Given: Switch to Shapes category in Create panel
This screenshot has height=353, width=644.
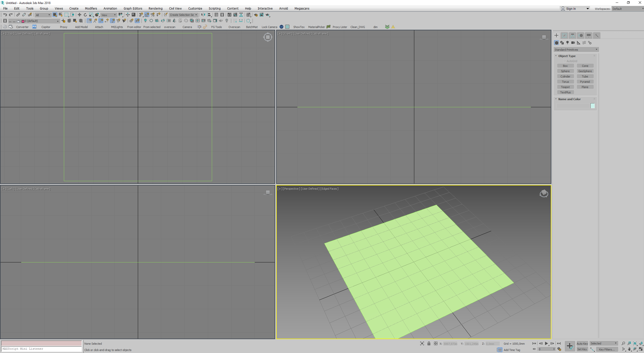Looking at the screenshot, I should pos(562,43).
